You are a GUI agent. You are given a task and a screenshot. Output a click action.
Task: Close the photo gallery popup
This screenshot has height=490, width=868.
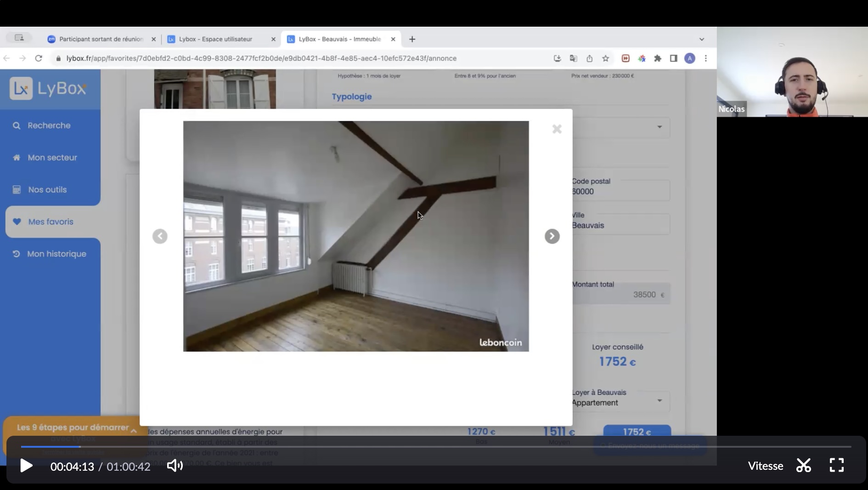(x=557, y=129)
